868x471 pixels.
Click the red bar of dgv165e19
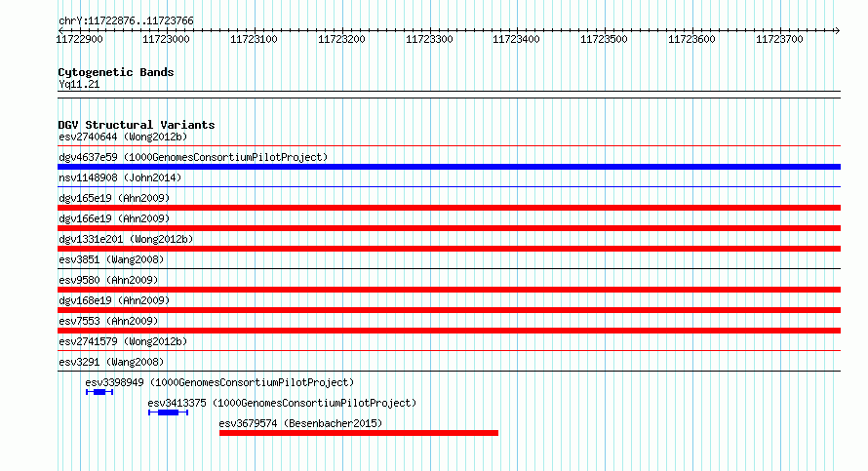[x=449, y=208]
